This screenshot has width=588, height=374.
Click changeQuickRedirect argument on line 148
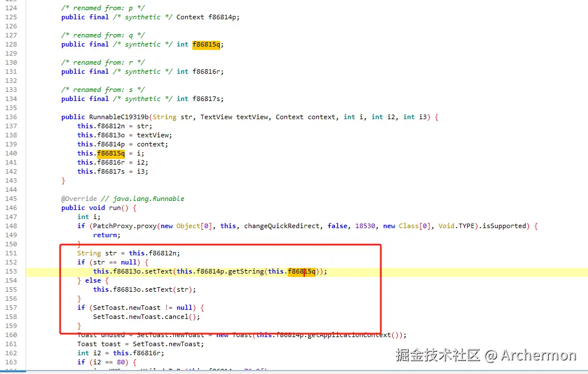click(282, 226)
